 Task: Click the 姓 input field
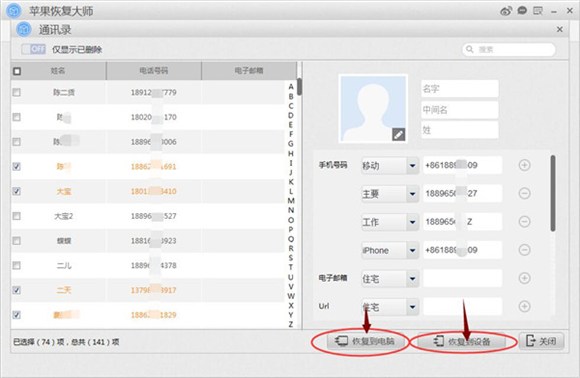pos(460,130)
